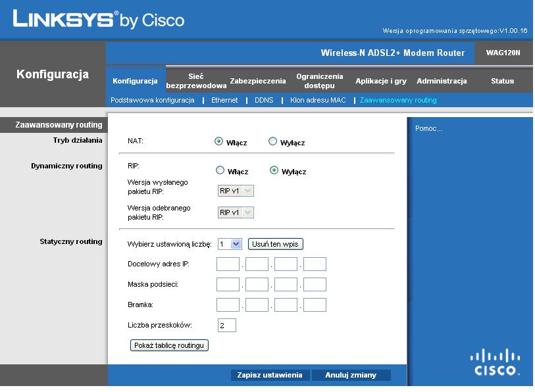Click the Tryb działania section label
535x392 pixels.
(x=78, y=140)
